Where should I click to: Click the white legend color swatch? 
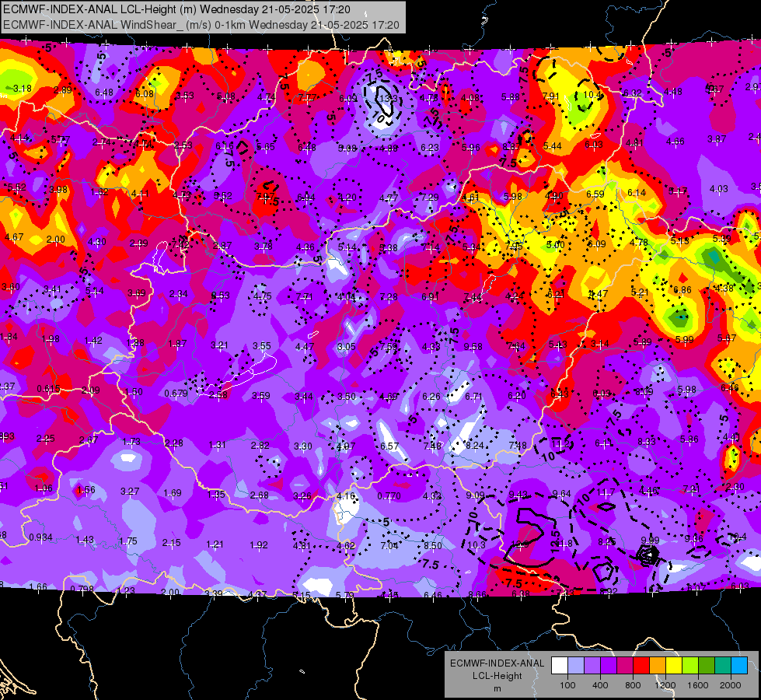(x=560, y=666)
